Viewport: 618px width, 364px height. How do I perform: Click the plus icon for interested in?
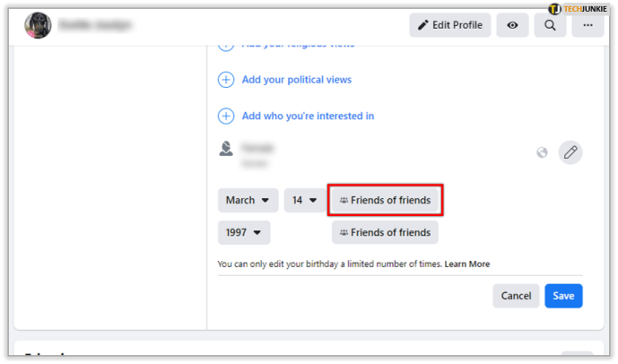point(226,116)
